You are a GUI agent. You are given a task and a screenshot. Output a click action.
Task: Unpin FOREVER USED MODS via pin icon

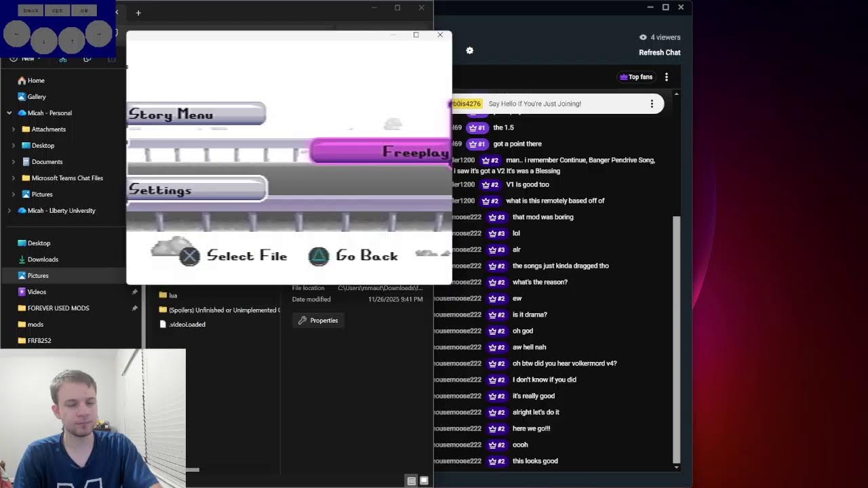[134, 308]
